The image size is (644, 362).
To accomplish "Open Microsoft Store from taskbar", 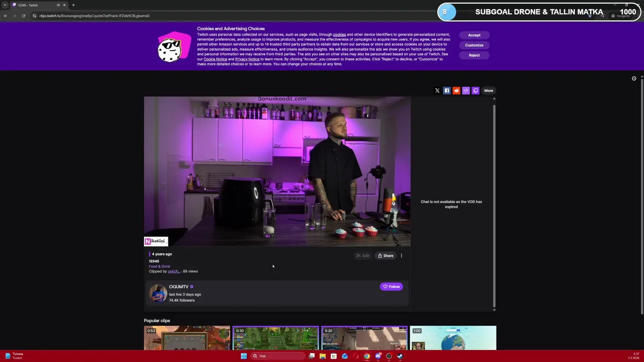I will click(334, 356).
